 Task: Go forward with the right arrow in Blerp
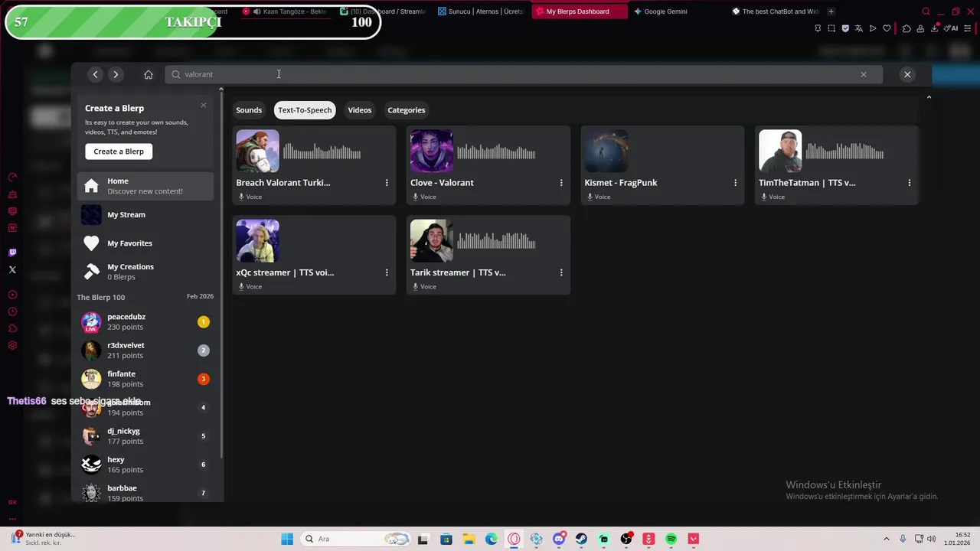(116, 74)
